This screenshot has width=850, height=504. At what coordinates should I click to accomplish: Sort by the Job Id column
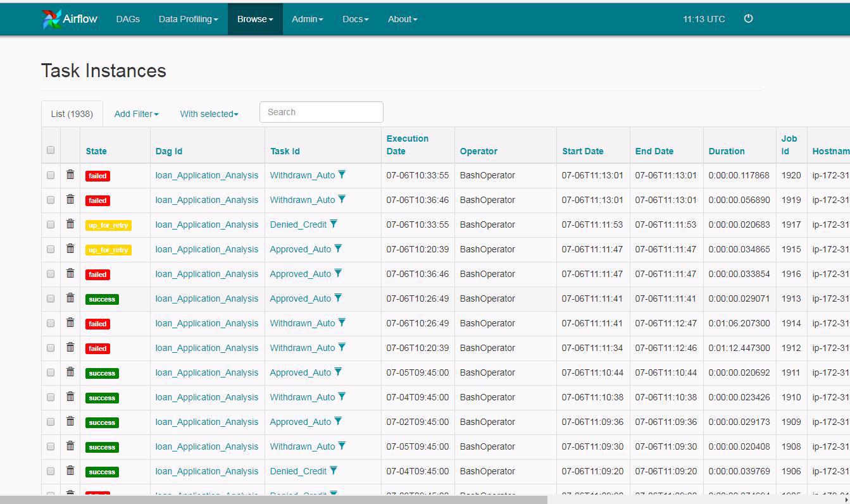[x=789, y=145]
